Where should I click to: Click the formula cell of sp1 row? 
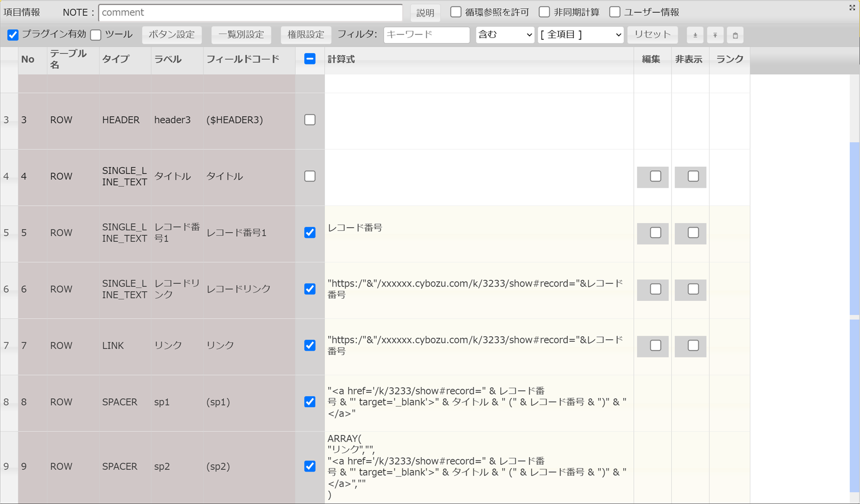point(479,403)
